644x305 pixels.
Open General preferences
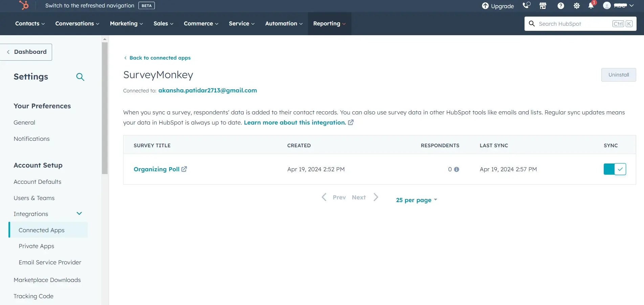click(24, 123)
